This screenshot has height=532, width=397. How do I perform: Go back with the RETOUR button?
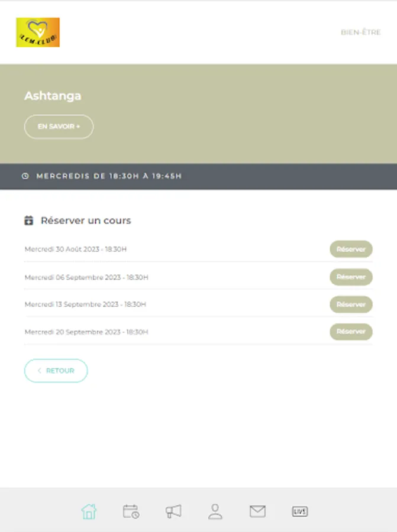click(x=56, y=371)
